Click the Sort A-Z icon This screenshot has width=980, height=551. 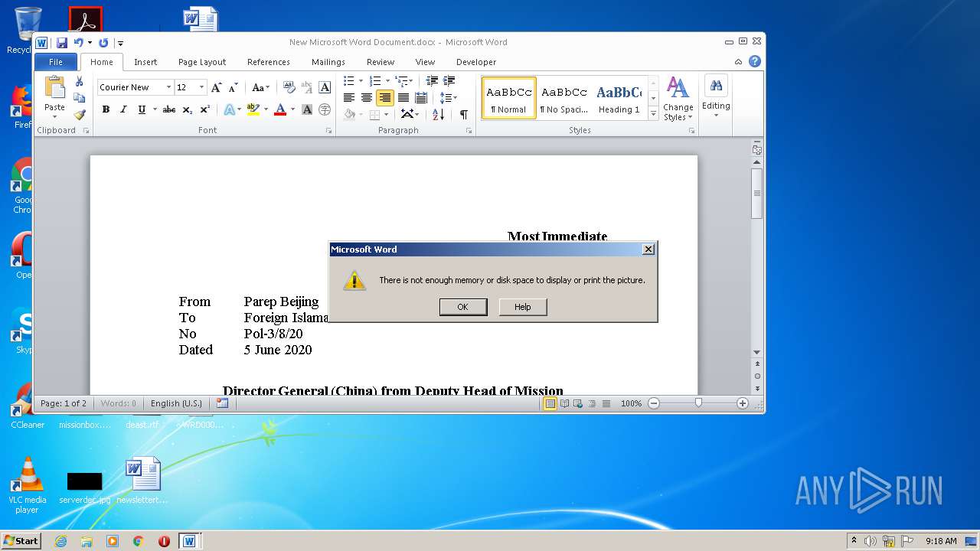click(x=438, y=114)
